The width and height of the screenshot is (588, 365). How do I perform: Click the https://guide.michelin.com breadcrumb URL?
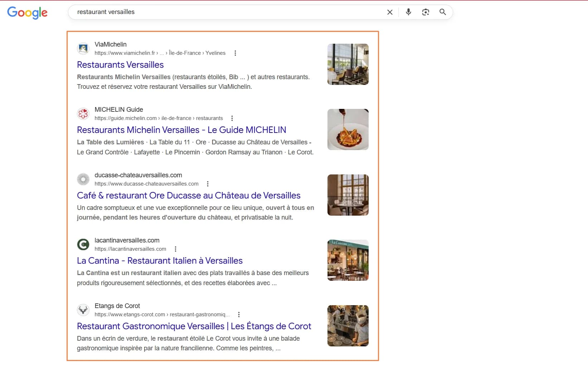click(159, 118)
